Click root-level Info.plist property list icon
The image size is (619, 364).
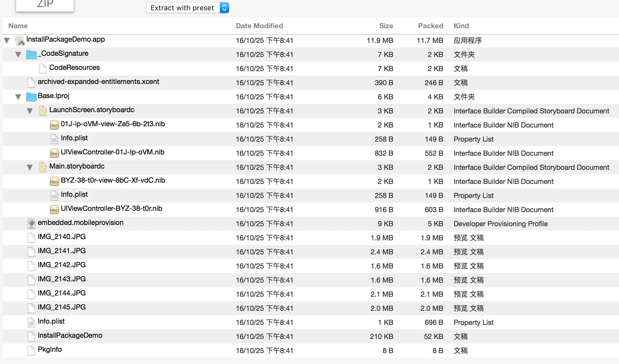tap(31, 322)
